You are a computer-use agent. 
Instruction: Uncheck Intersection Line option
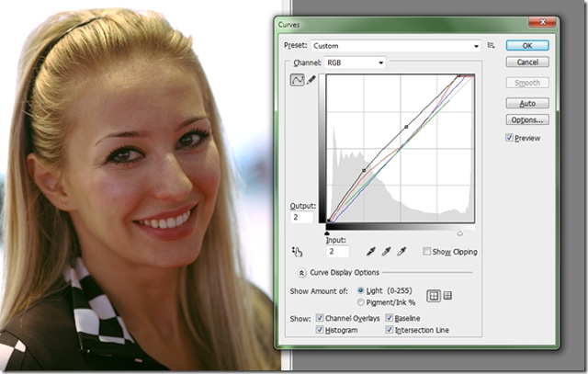tap(390, 330)
